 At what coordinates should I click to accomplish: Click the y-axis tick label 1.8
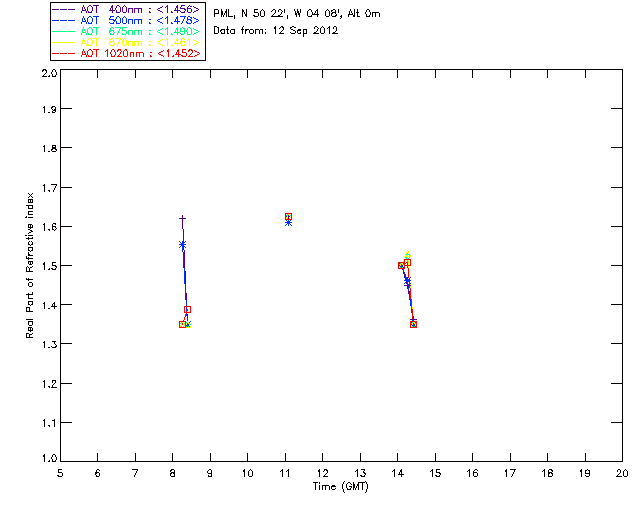49,148
